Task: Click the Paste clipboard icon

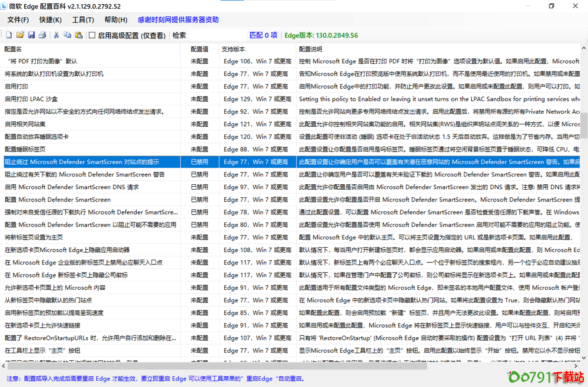Action: [x=79, y=35]
